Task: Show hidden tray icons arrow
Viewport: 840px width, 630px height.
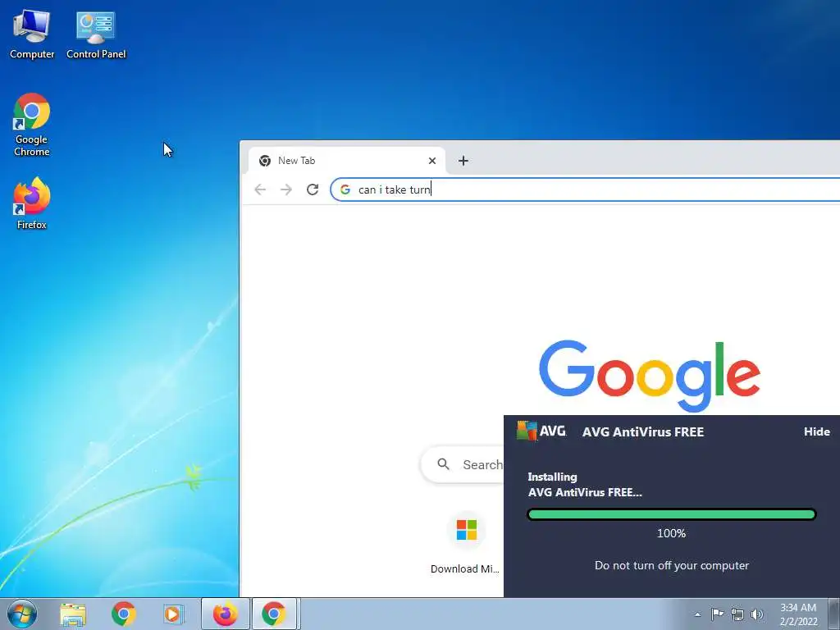Action: (697, 614)
